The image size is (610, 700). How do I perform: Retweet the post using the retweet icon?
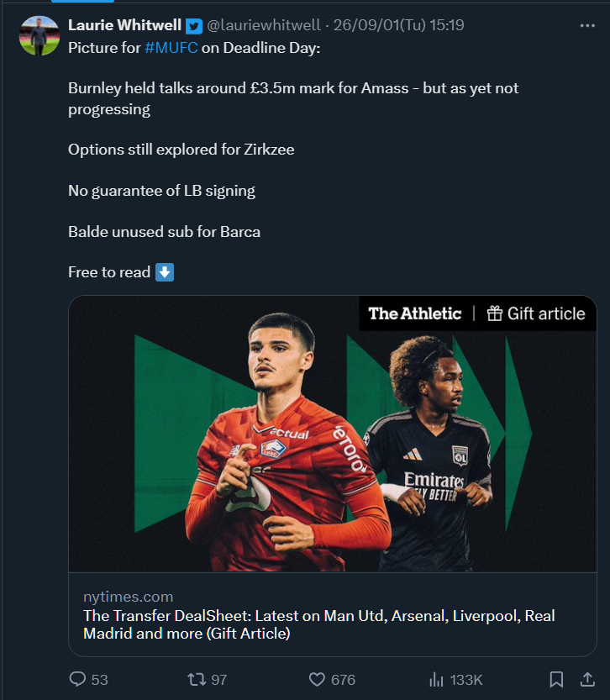point(197,680)
